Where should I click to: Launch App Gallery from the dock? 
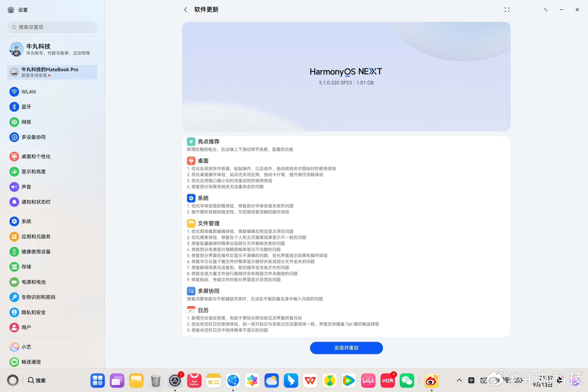tap(194, 381)
